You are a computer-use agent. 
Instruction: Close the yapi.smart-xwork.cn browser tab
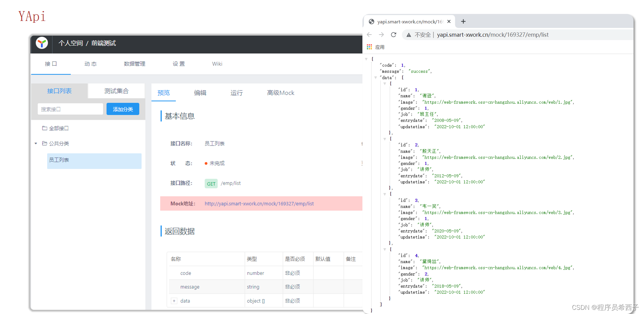pyautogui.click(x=449, y=22)
